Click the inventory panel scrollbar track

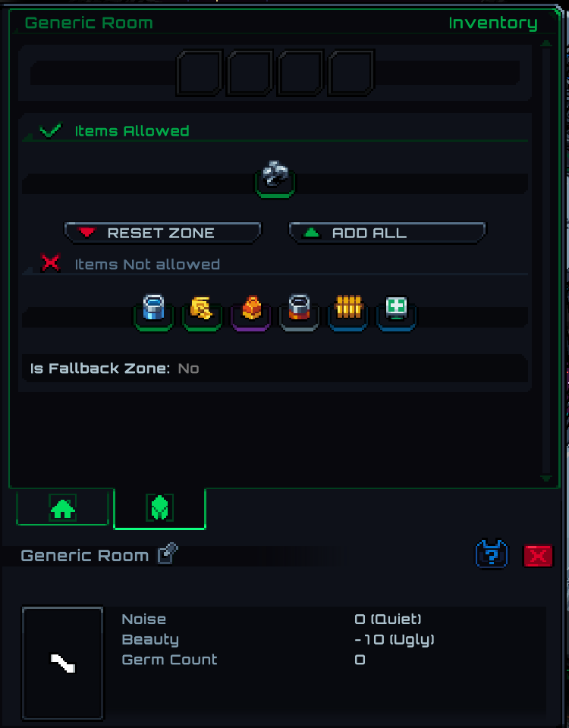point(546,260)
